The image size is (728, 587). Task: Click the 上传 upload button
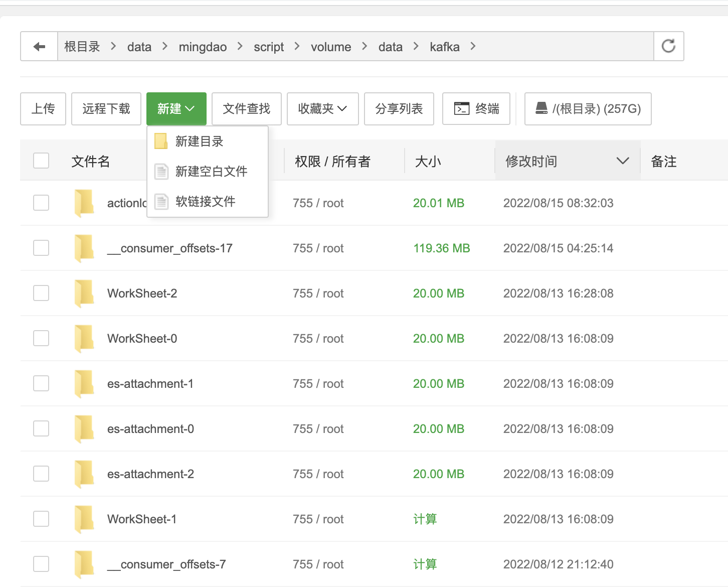point(43,108)
